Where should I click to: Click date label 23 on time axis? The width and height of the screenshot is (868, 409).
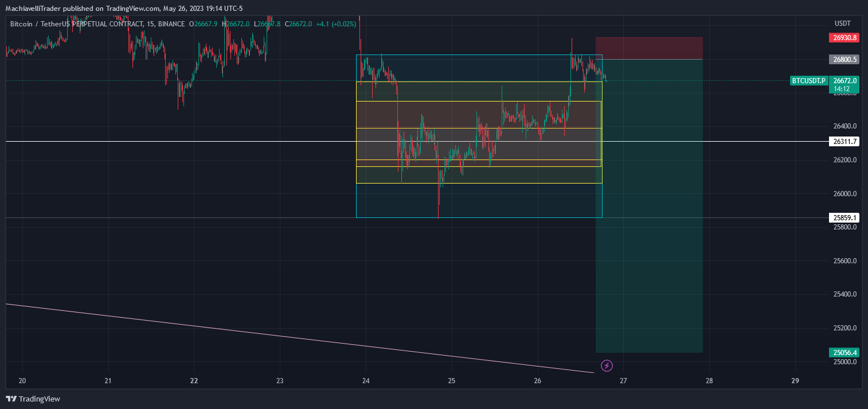click(280, 381)
